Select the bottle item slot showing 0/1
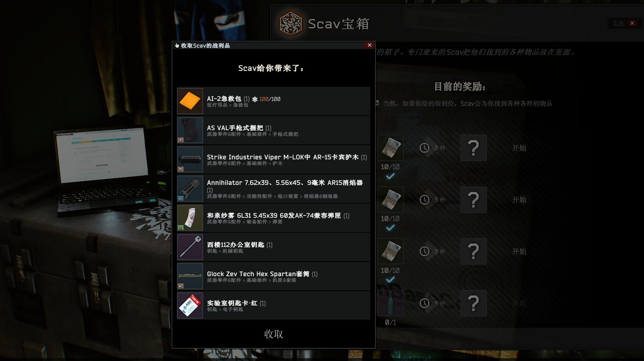Image resolution: width=644 pixels, height=361 pixels. [391, 303]
